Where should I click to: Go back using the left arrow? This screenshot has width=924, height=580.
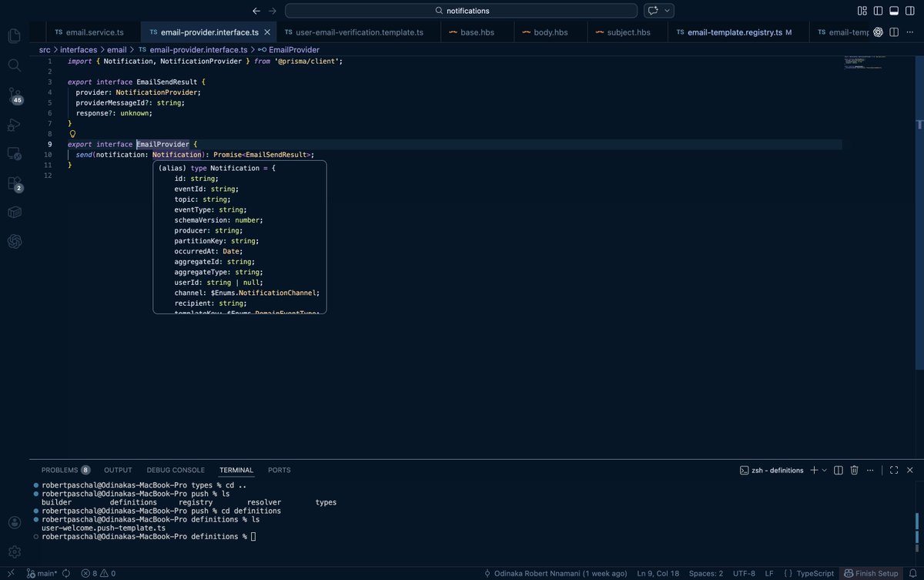pyautogui.click(x=256, y=11)
